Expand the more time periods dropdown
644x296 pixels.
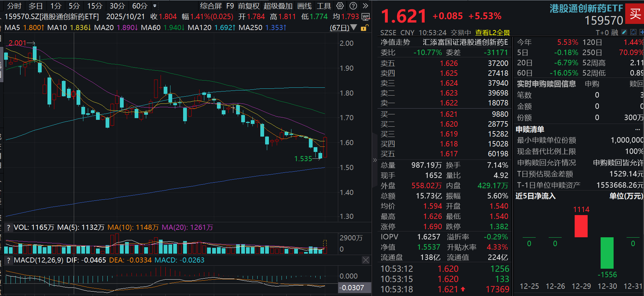click(155, 6)
